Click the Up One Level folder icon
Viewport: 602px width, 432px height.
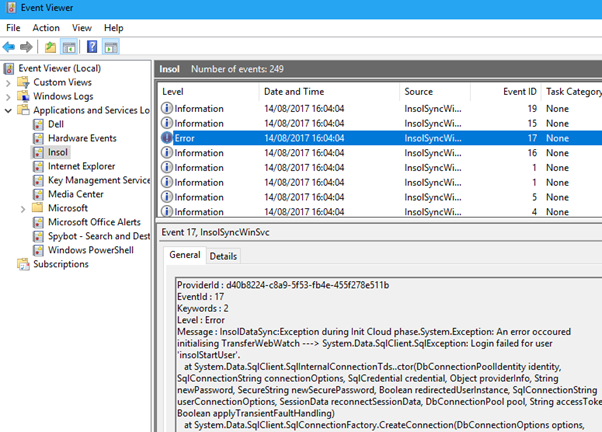pyautogui.click(x=50, y=47)
